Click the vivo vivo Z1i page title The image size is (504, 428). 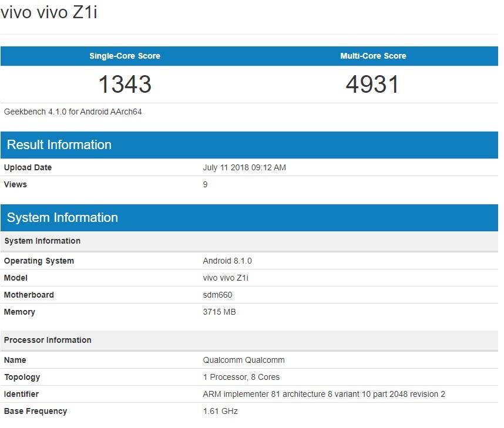[49, 13]
